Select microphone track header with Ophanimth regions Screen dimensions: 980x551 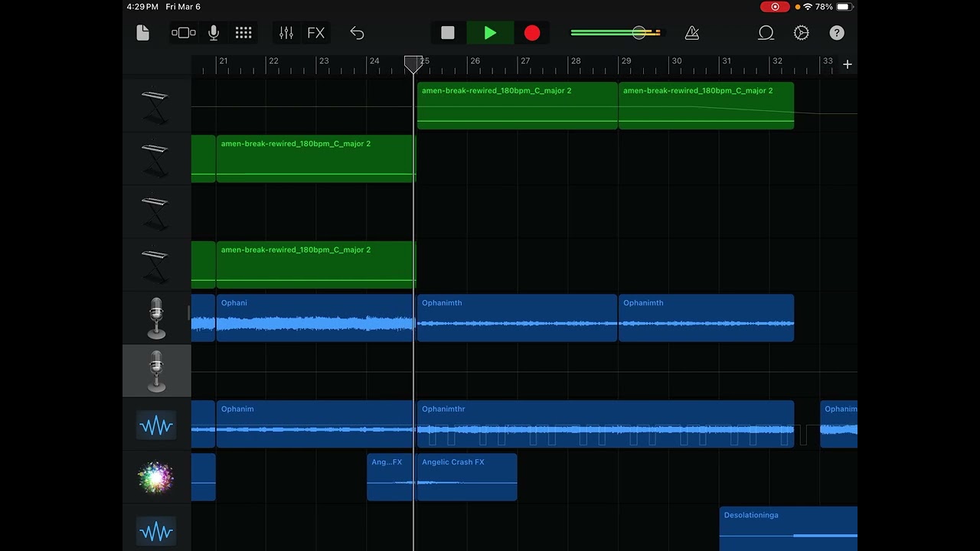[156, 318]
